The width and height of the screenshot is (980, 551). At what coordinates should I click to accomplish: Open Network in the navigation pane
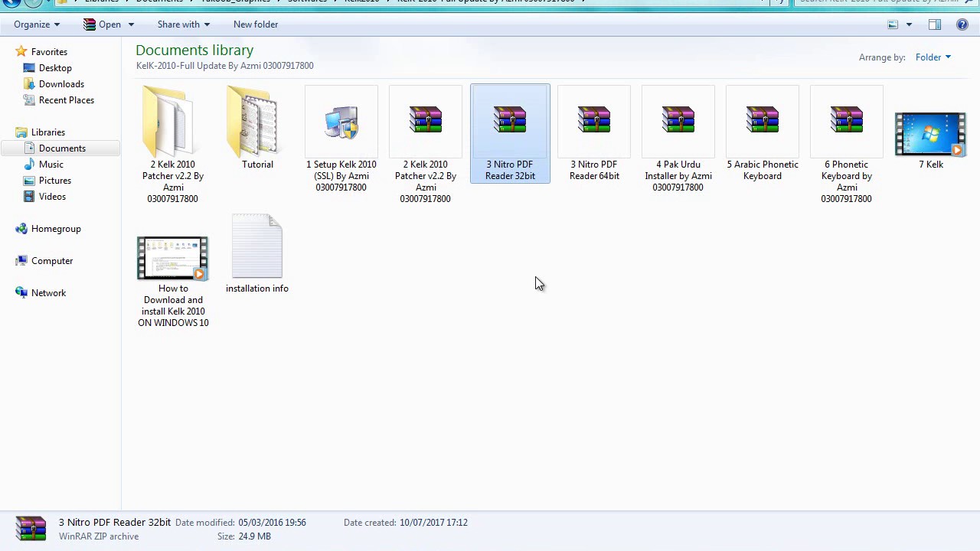48,293
